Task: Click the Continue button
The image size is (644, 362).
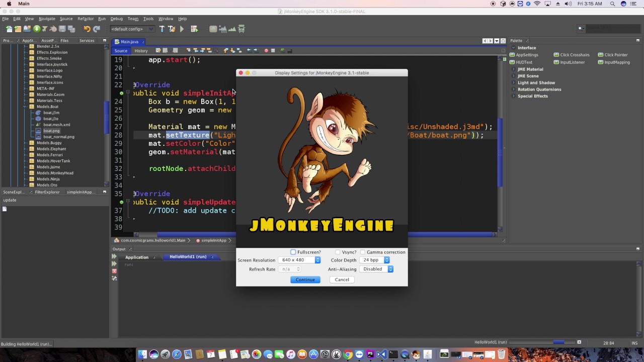Action: tap(305, 280)
